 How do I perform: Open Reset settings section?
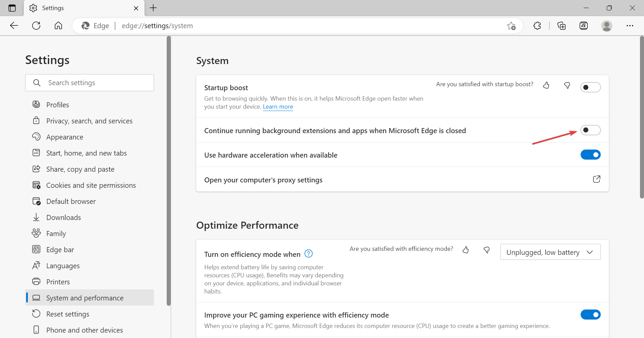pos(90,314)
